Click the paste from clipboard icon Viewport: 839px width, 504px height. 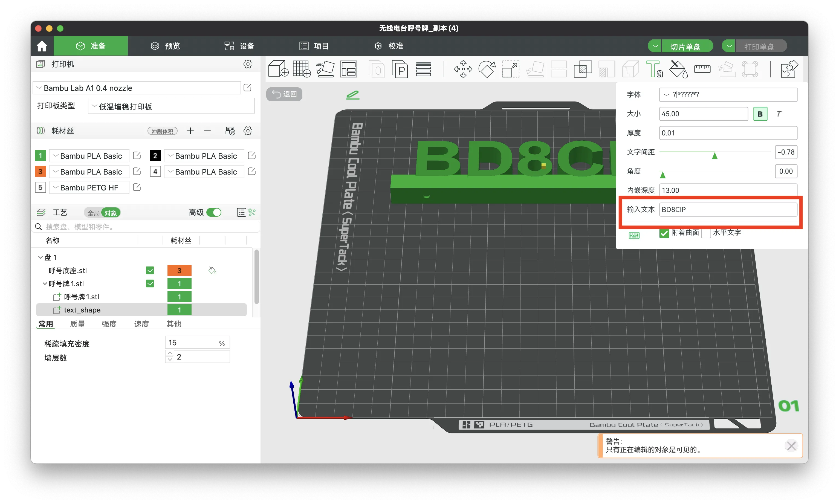400,69
